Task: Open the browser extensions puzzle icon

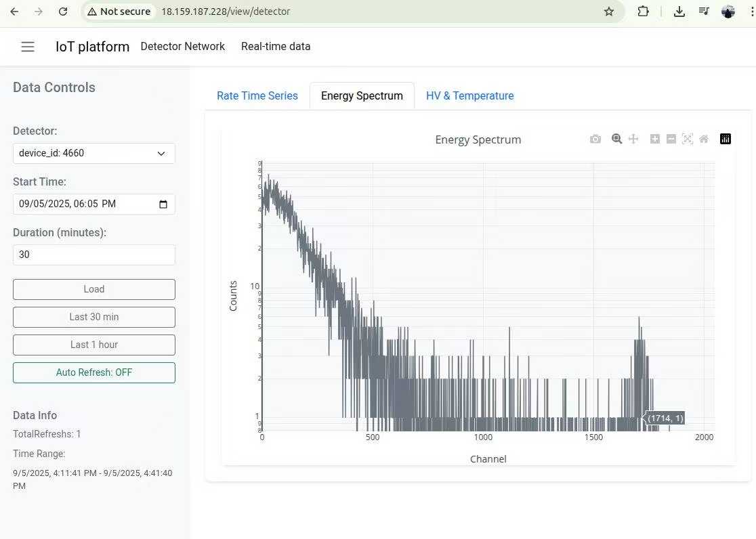Action: tap(643, 12)
